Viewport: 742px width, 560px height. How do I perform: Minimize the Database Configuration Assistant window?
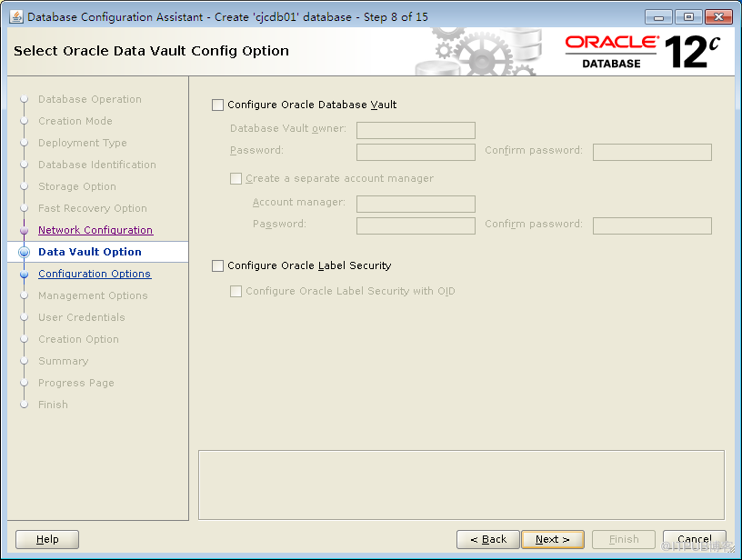[x=658, y=17]
